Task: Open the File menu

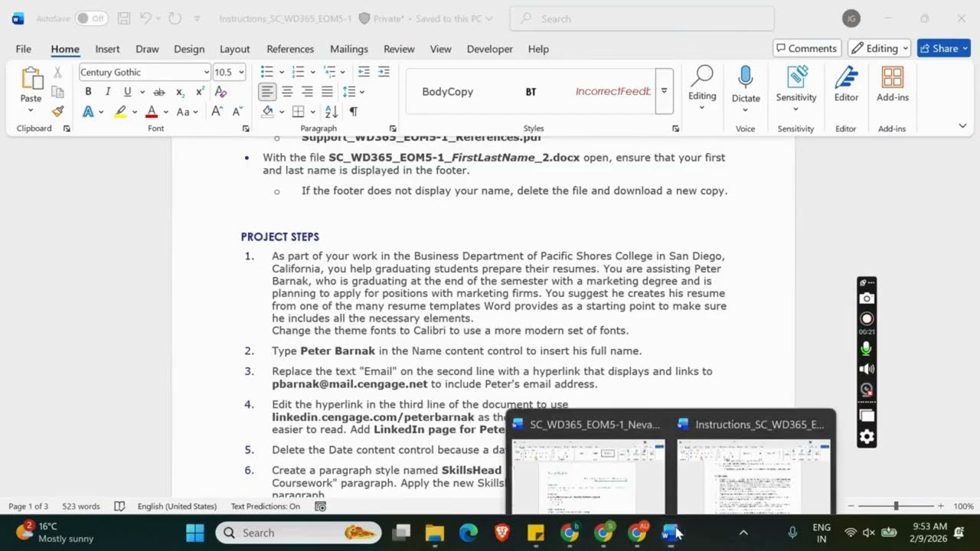Action: coord(24,49)
